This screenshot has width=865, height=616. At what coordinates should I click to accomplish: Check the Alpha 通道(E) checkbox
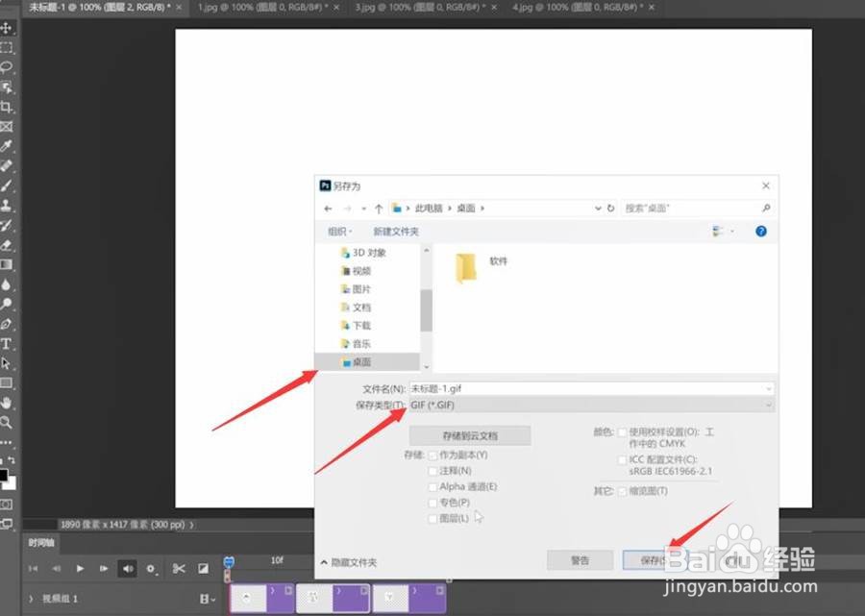pyautogui.click(x=433, y=487)
